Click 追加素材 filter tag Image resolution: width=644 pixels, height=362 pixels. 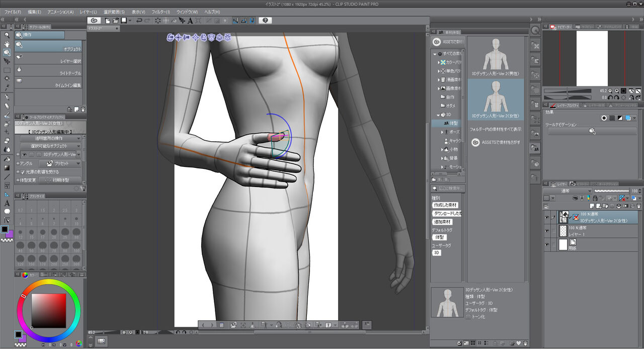443,222
